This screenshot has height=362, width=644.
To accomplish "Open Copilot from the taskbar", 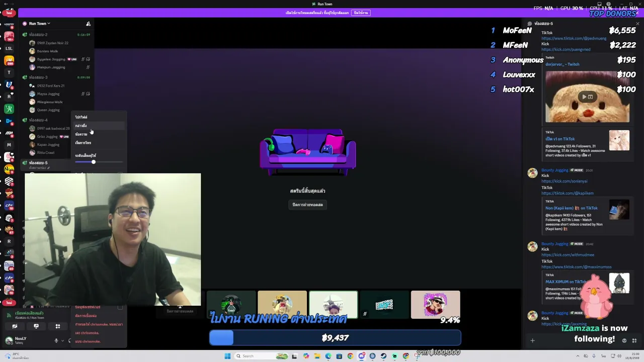I will [x=306, y=356].
